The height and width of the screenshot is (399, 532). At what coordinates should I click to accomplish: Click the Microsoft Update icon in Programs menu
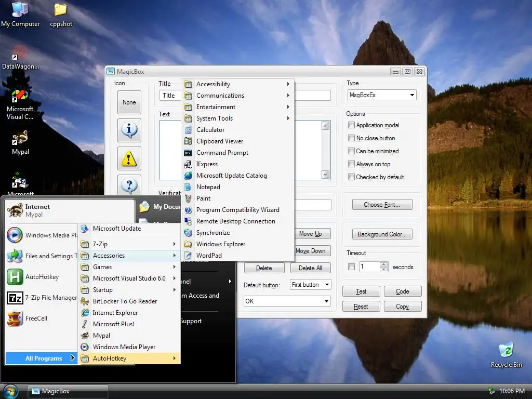click(85, 229)
